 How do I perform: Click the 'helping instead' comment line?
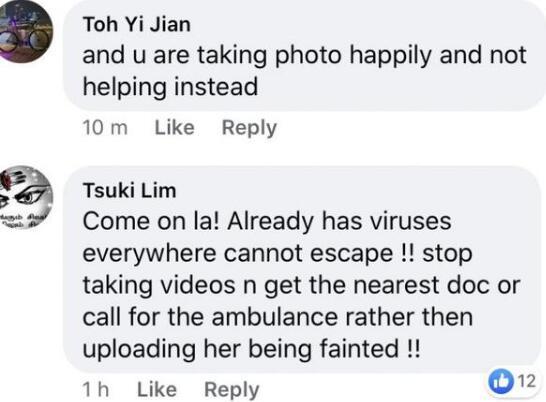click(x=170, y=86)
